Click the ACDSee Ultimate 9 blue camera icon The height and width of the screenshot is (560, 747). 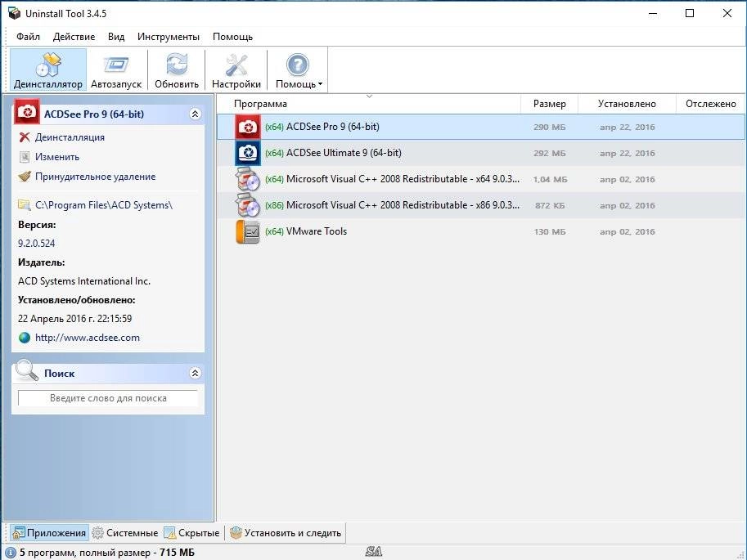point(248,153)
